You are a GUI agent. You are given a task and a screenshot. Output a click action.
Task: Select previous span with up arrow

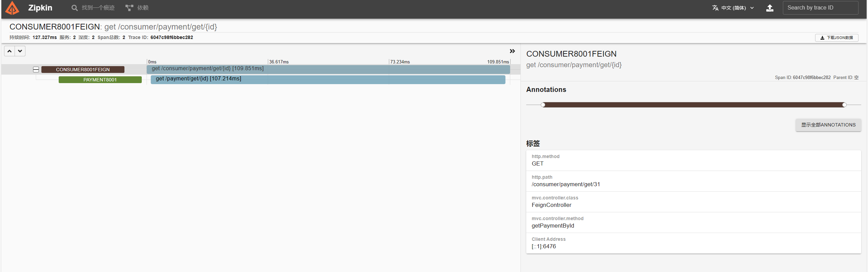click(x=9, y=51)
